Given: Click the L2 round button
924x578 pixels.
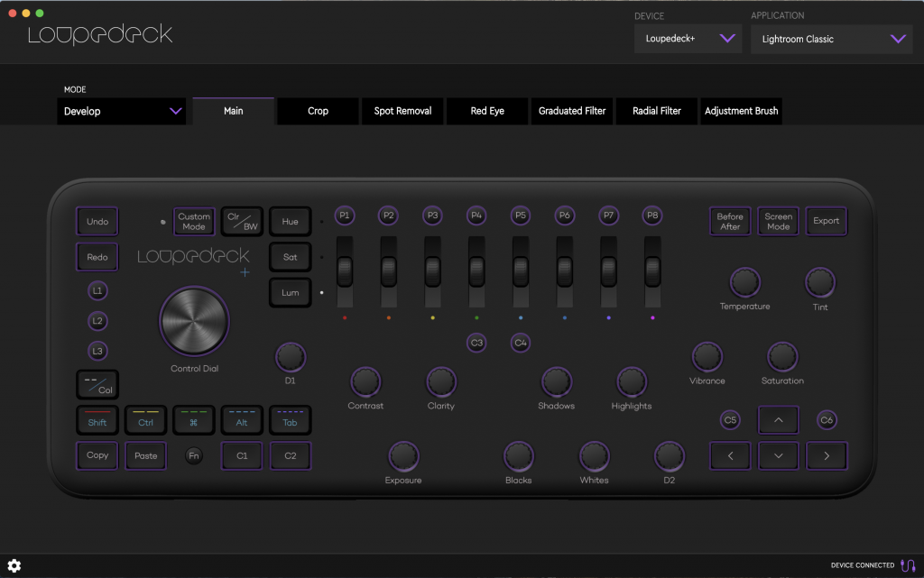Looking at the screenshot, I should pyautogui.click(x=97, y=321).
